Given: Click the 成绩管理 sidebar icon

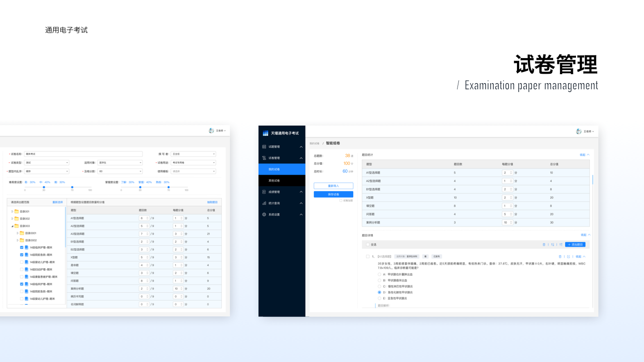Looking at the screenshot, I should coord(264,192).
